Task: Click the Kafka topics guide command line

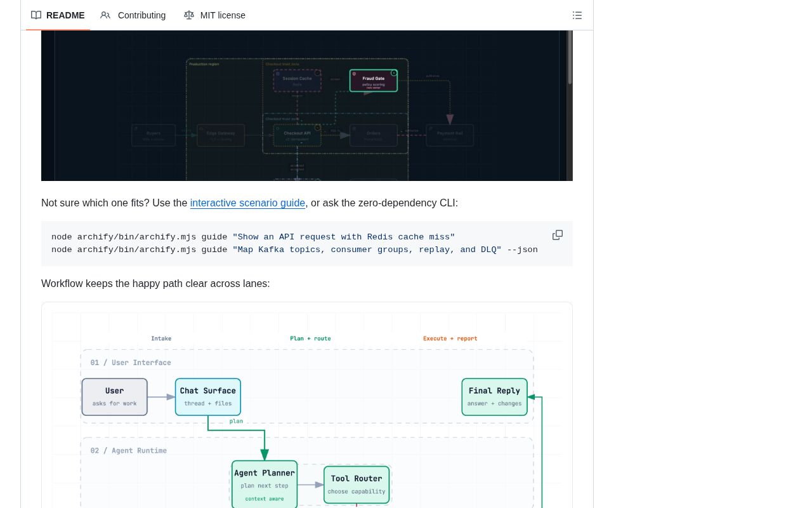Action: tap(294, 250)
